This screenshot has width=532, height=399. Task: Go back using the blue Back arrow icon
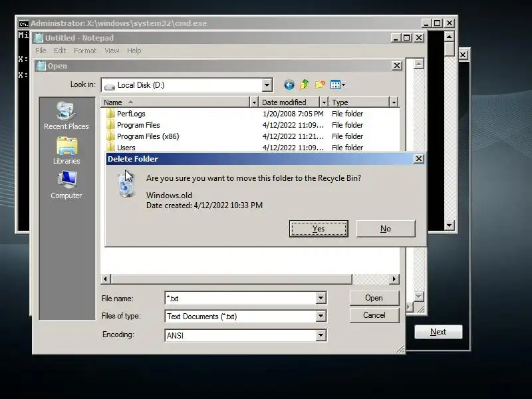(289, 85)
